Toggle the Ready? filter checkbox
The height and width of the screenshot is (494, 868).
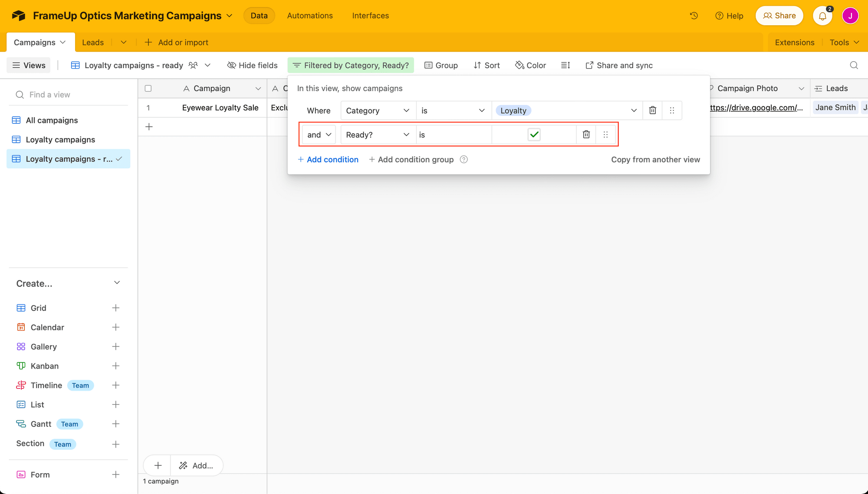534,135
